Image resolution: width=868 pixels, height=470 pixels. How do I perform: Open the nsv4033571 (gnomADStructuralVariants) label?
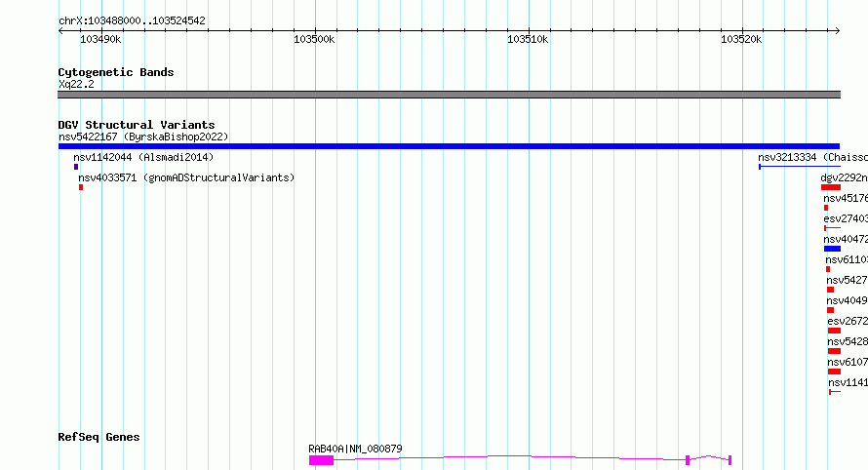pyautogui.click(x=186, y=177)
